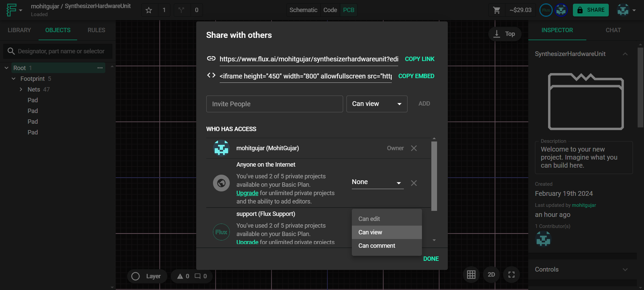The width and height of the screenshot is (644, 290).
Task: Open the cost estimate ~$29.03
Action: (520, 10)
